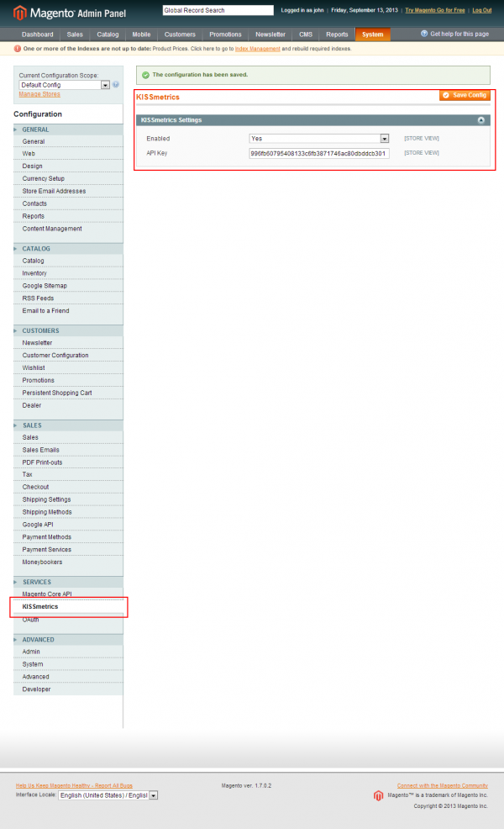Viewport: 504px width, 829px height.
Task: Follow the Index Management link
Action: [257, 49]
